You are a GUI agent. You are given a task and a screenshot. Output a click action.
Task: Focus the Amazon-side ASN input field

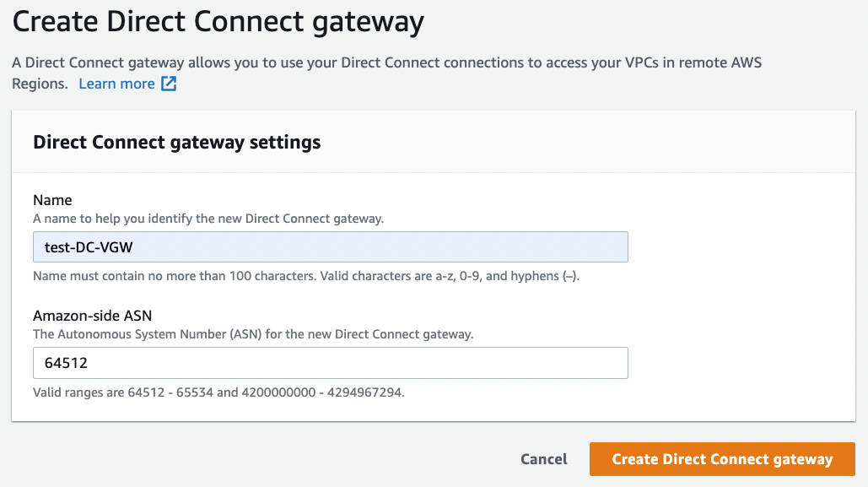click(331, 363)
